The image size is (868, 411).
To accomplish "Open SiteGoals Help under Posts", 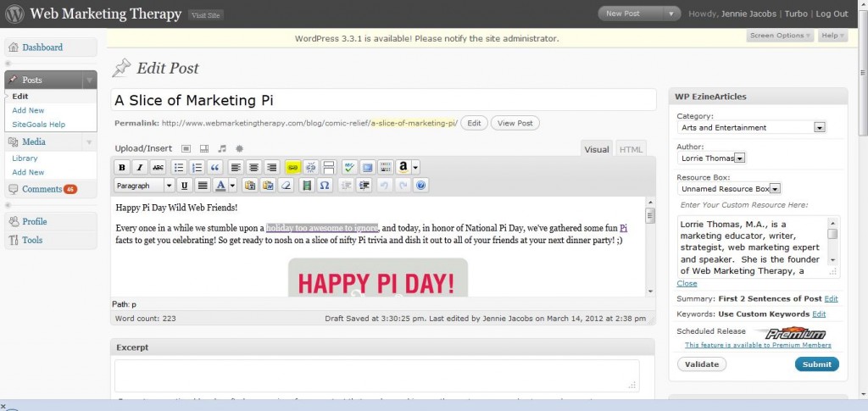I will (39, 125).
